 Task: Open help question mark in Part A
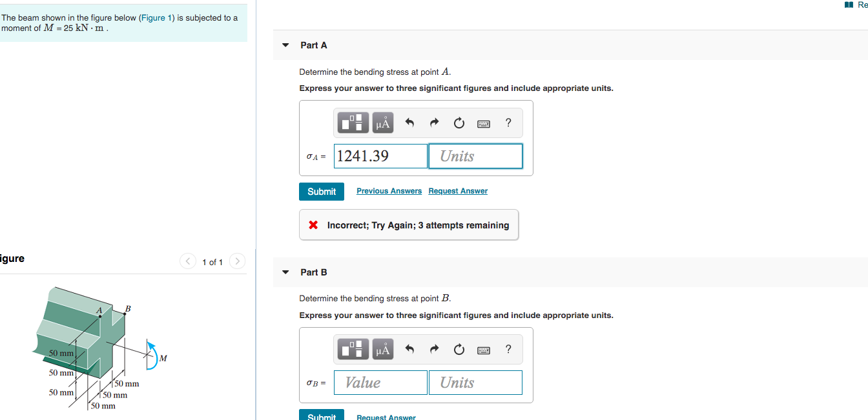508,123
